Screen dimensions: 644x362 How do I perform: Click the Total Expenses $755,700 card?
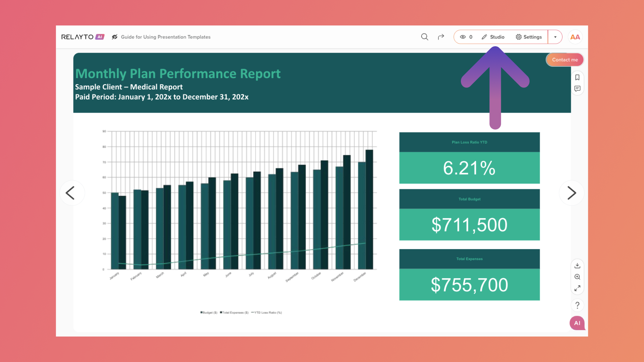(469, 275)
